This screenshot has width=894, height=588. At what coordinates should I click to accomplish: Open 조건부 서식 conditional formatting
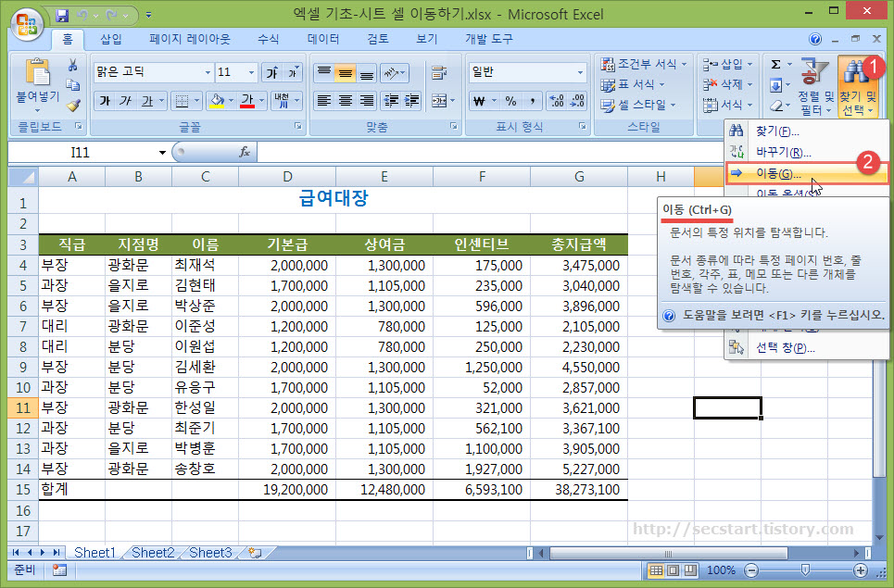(644, 64)
